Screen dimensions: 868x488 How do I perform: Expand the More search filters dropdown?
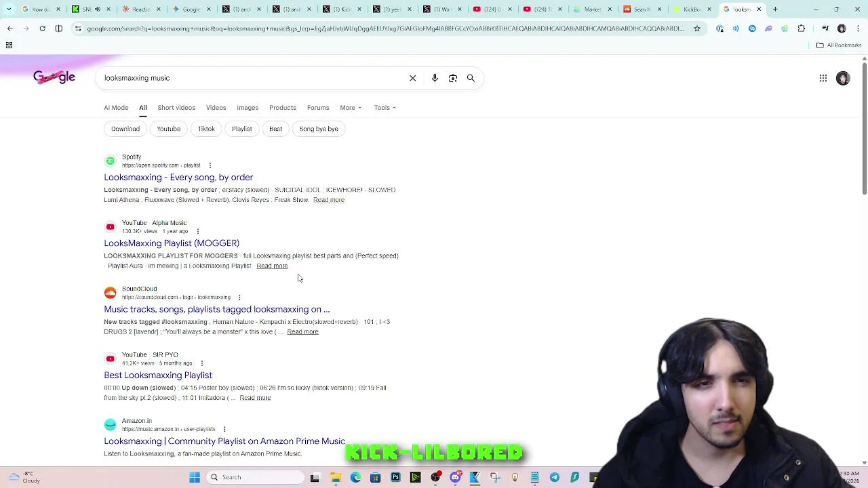coord(351,108)
